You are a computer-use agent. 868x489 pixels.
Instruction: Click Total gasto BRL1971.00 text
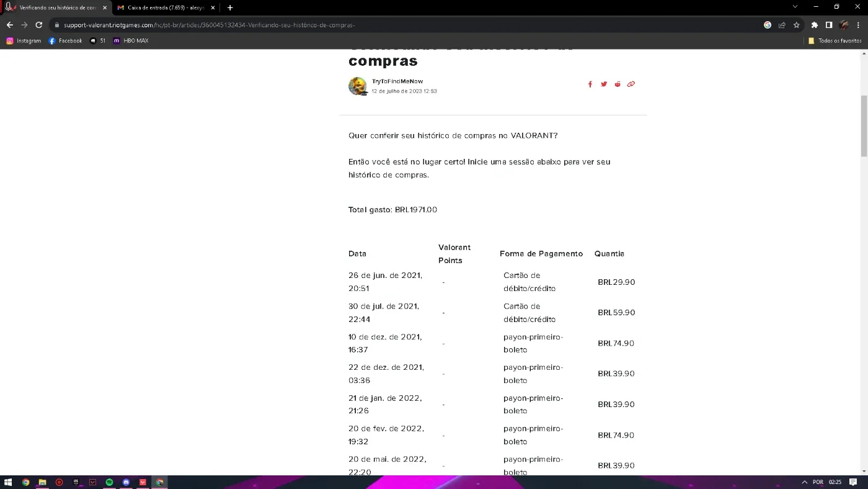click(392, 210)
